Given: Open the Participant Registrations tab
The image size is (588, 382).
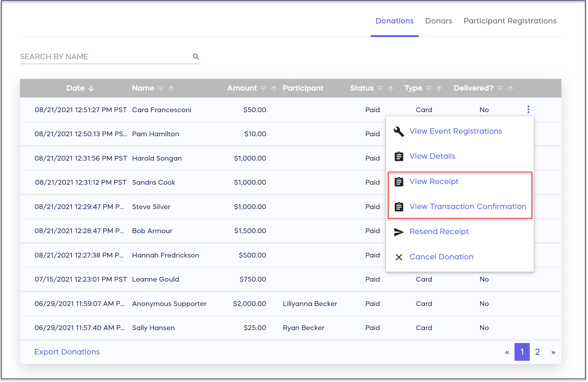Looking at the screenshot, I should coord(510,21).
